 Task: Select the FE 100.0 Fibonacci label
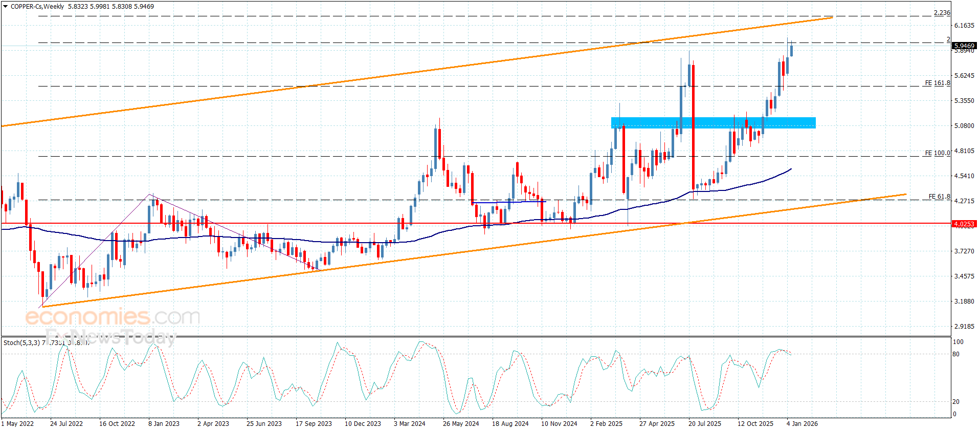(x=937, y=153)
